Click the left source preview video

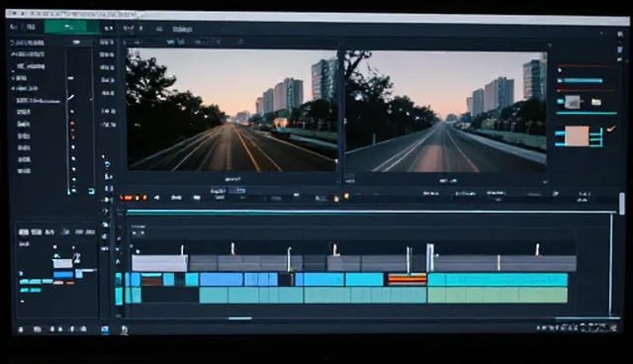click(x=232, y=110)
